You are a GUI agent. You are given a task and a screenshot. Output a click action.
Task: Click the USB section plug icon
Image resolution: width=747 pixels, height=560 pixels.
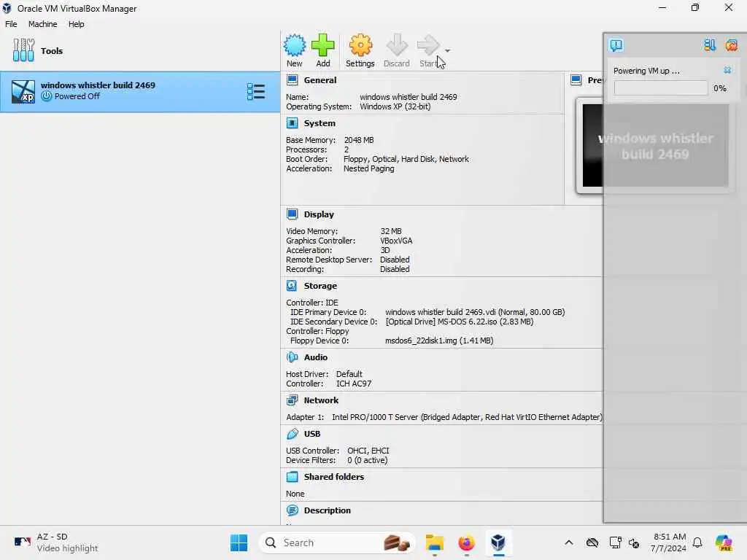click(292, 434)
